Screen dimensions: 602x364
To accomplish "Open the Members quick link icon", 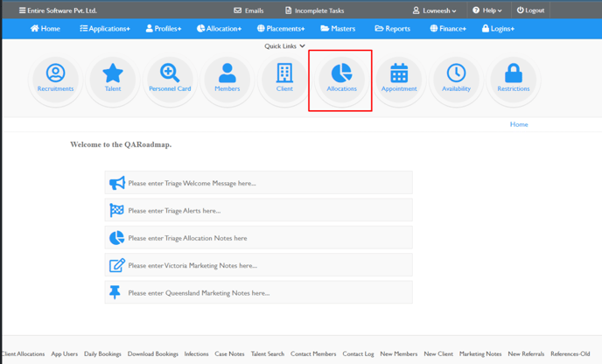I will pos(227,73).
